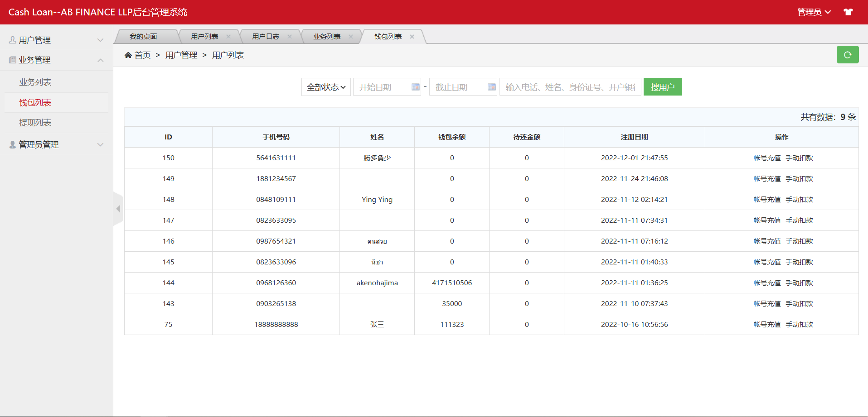Open the 管理员 account dropdown
This screenshot has height=417, width=868.
(x=814, y=12)
